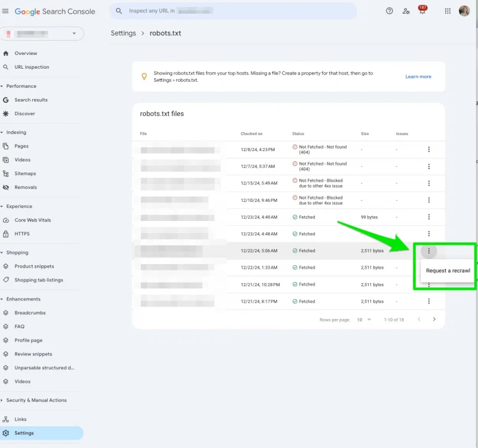Click the URL inspection magnifier icon

click(6, 67)
